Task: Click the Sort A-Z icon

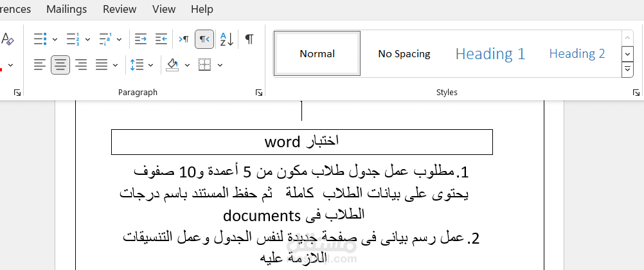Action: click(227, 39)
